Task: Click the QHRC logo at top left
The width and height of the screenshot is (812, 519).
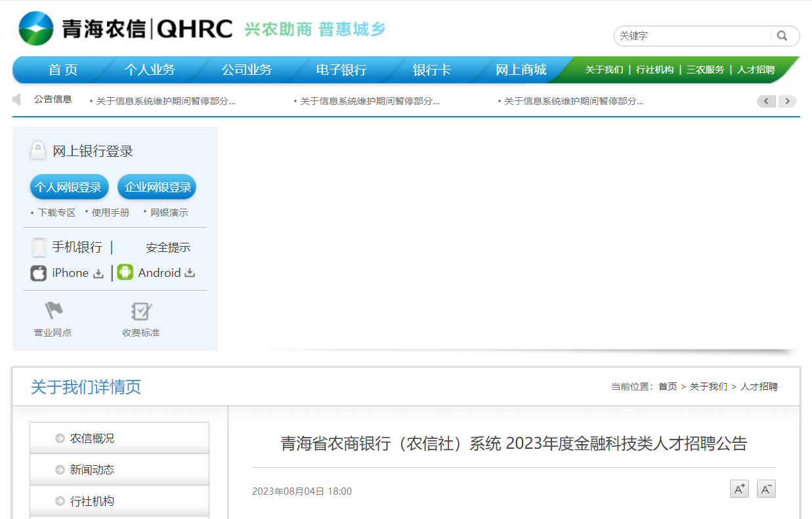Action: coord(125,29)
